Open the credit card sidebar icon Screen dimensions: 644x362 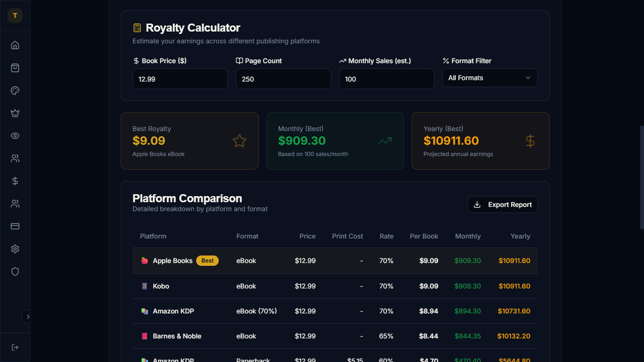[x=15, y=226]
